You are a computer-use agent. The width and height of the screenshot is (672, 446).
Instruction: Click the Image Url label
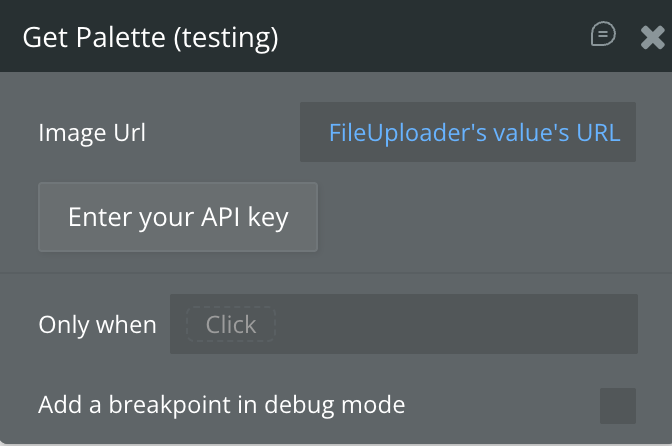point(92,132)
